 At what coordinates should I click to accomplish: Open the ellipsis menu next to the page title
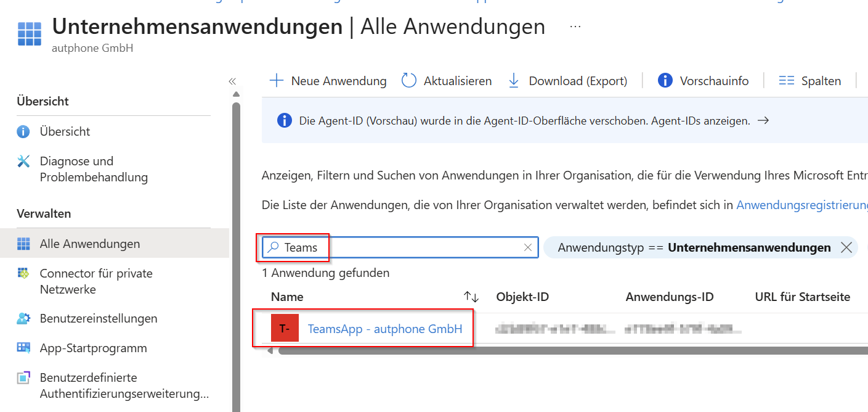coord(574,26)
